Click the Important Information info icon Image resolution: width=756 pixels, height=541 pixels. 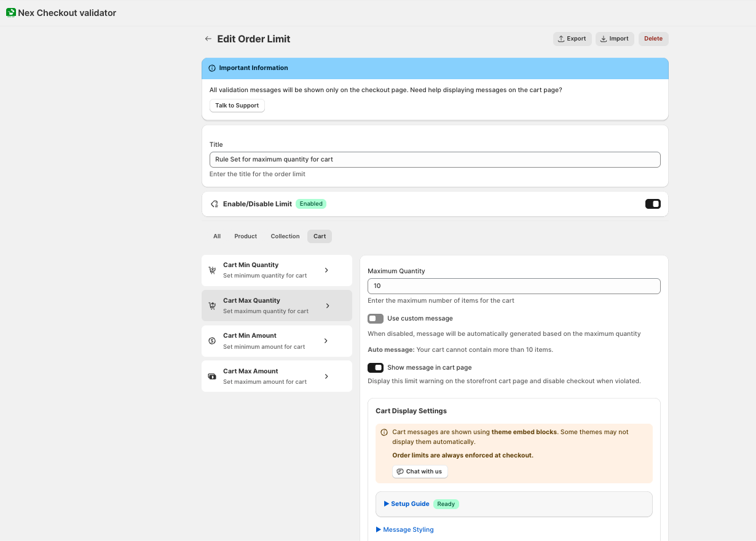click(212, 68)
